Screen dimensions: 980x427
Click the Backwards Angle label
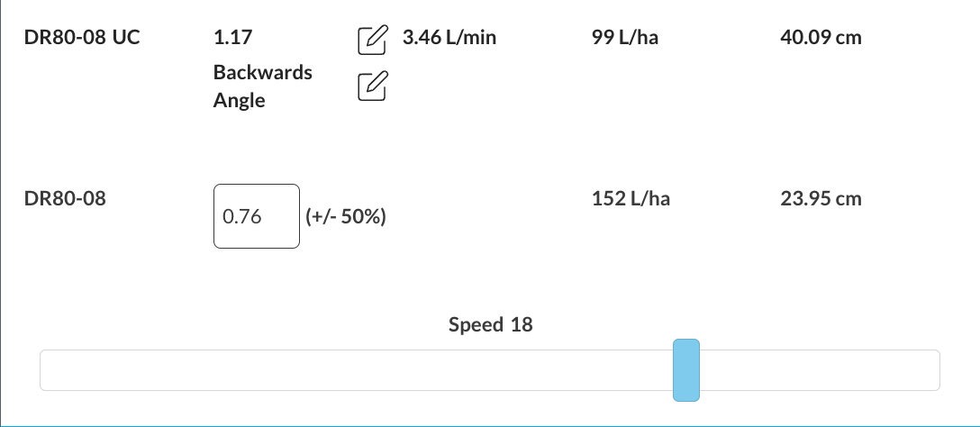[262, 86]
